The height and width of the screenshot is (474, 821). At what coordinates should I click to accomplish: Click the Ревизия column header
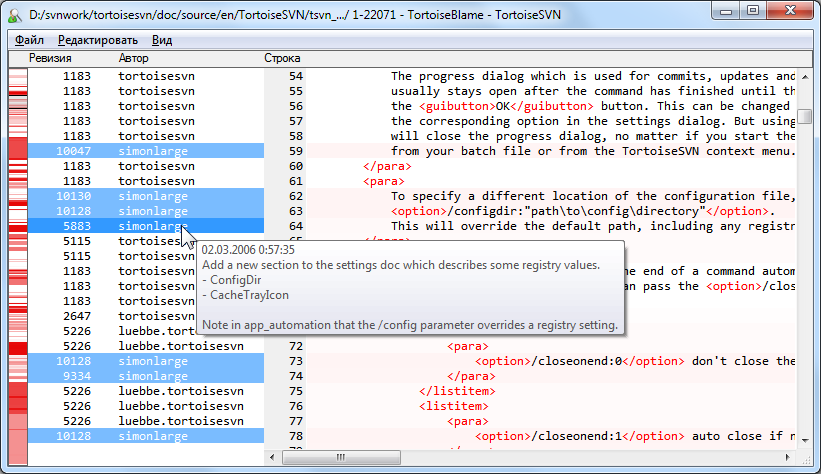[50, 58]
